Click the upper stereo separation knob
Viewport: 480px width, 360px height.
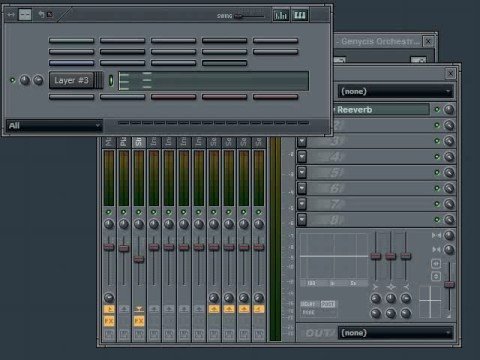click(x=449, y=235)
